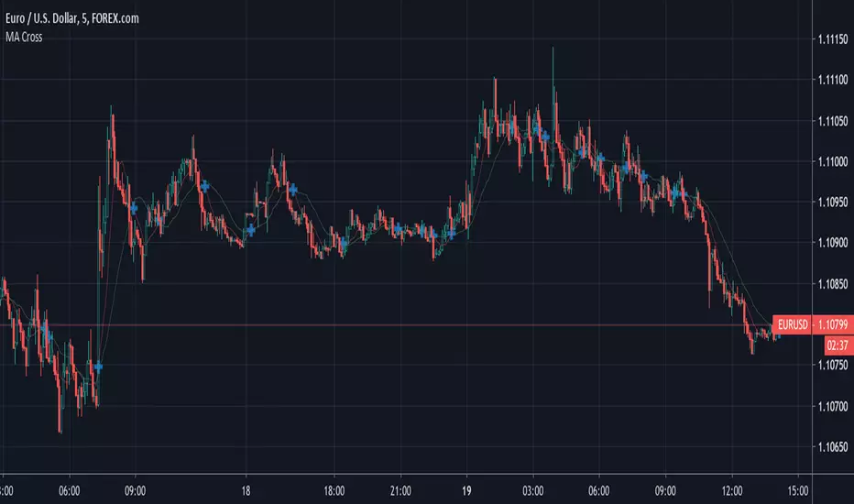Click the EURUSD current price tag

(x=792, y=324)
